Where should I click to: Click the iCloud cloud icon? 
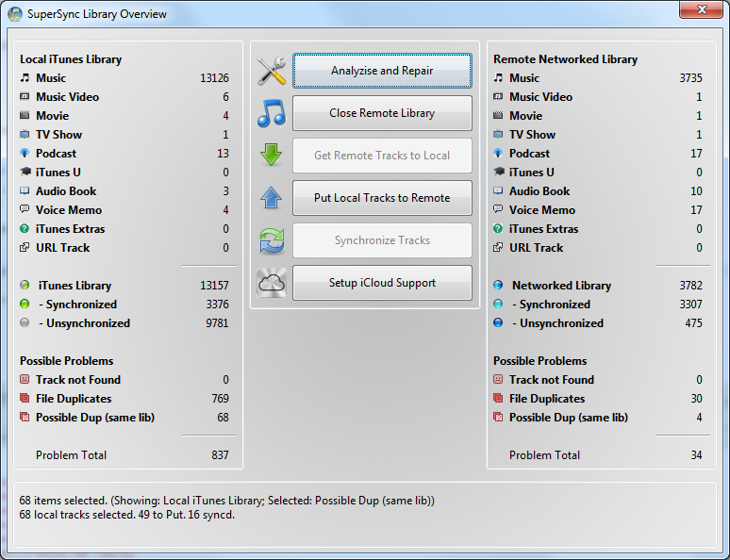(272, 283)
